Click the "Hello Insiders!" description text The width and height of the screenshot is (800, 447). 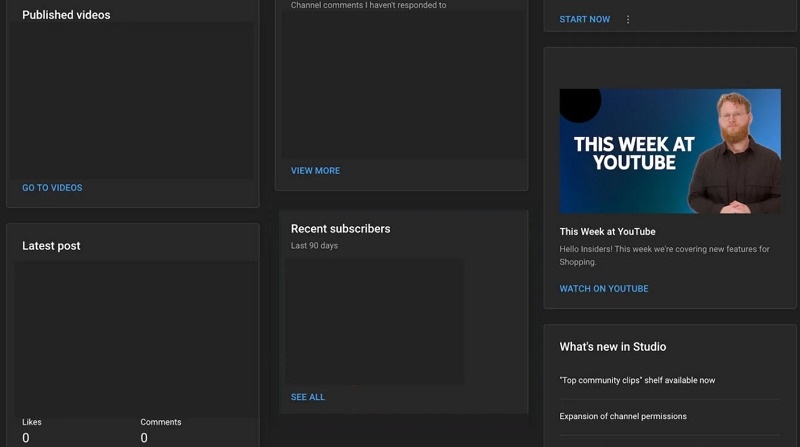click(664, 255)
